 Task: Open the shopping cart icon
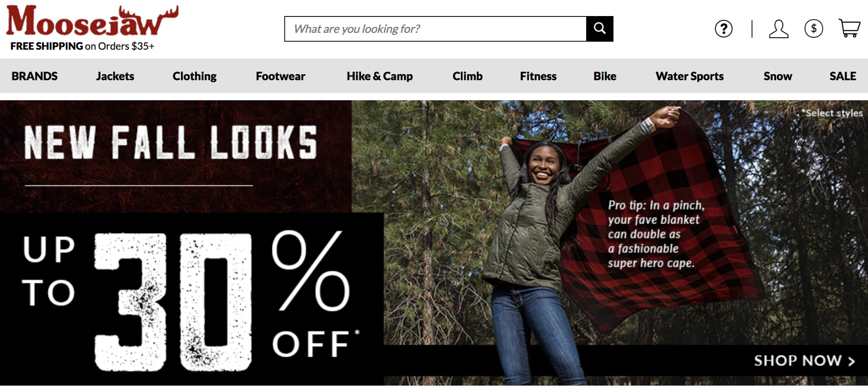[x=849, y=28]
